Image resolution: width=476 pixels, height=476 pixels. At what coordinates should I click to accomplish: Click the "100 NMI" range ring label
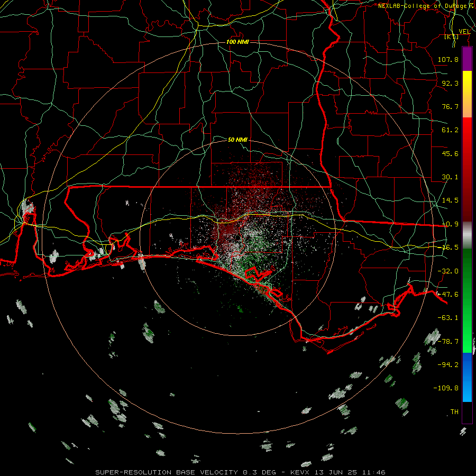pos(237,42)
